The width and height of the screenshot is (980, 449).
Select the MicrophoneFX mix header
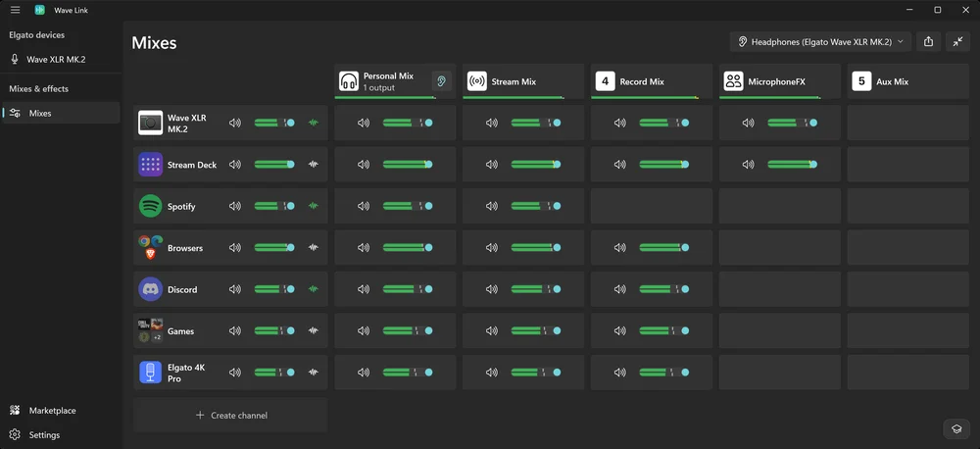pos(779,81)
